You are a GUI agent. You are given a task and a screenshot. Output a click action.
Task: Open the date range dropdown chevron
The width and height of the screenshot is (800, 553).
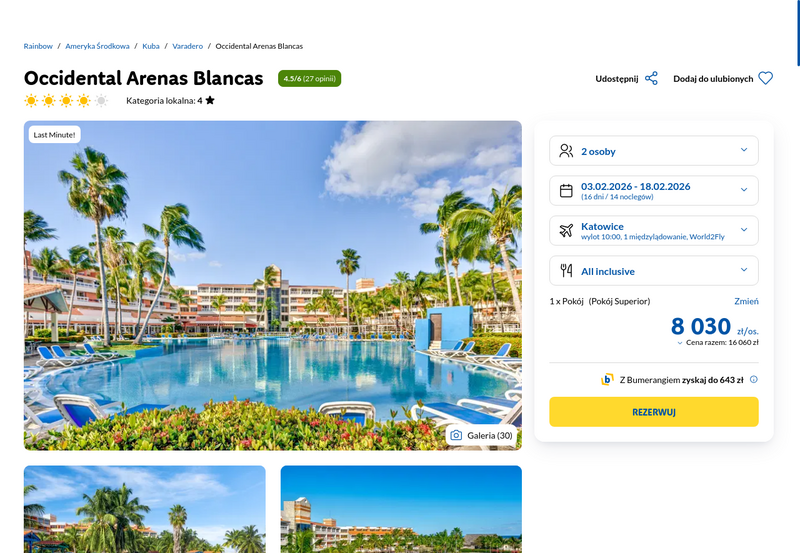744,190
